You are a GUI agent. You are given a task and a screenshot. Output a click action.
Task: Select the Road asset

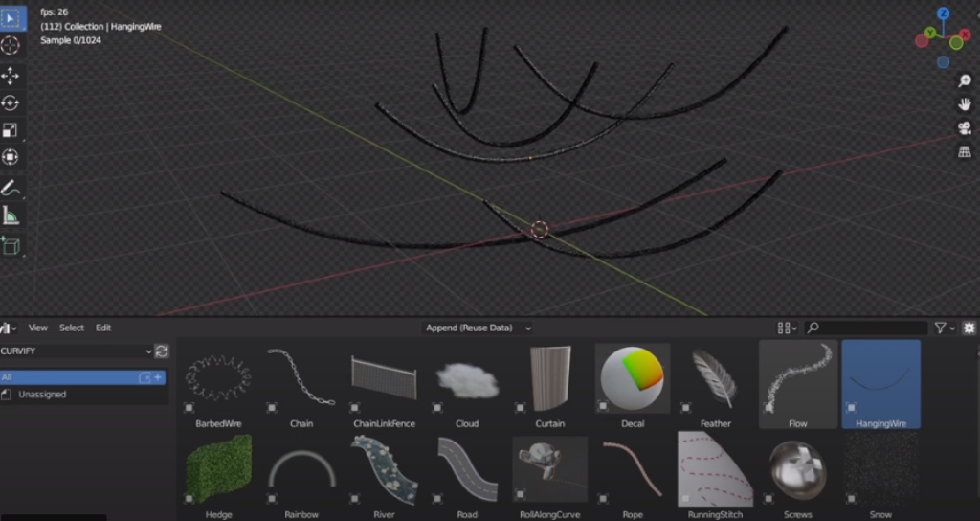point(467,477)
